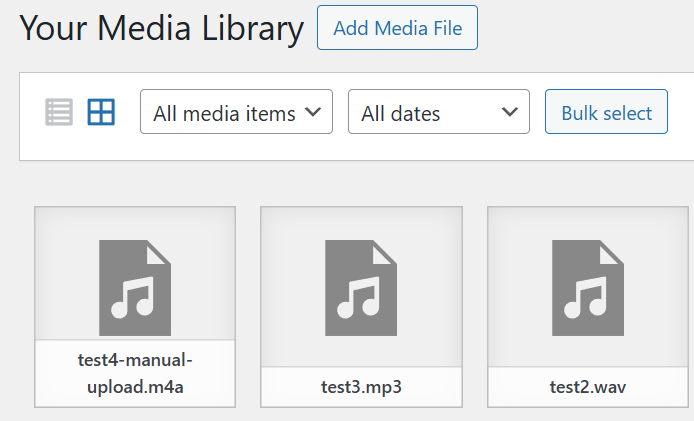Click the Your Media Library heading
This screenshot has width=694, height=421.
pos(160,28)
